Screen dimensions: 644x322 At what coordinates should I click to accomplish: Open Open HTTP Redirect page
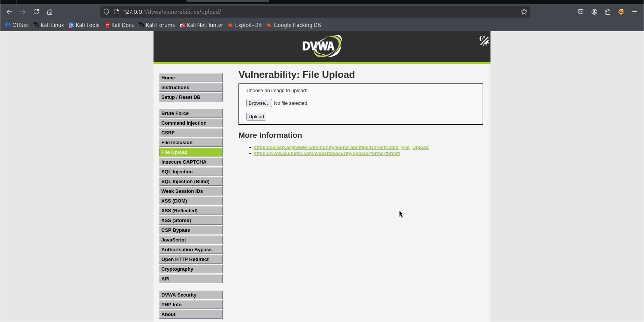click(191, 259)
